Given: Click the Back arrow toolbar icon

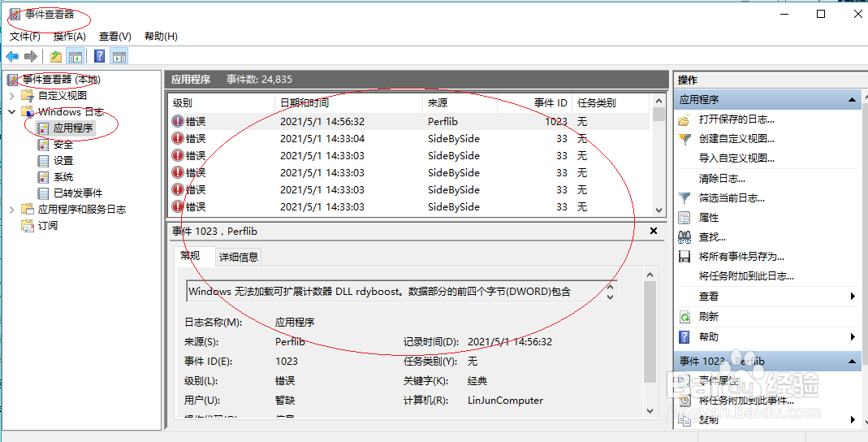Looking at the screenshot, I should tap(12, 56).
